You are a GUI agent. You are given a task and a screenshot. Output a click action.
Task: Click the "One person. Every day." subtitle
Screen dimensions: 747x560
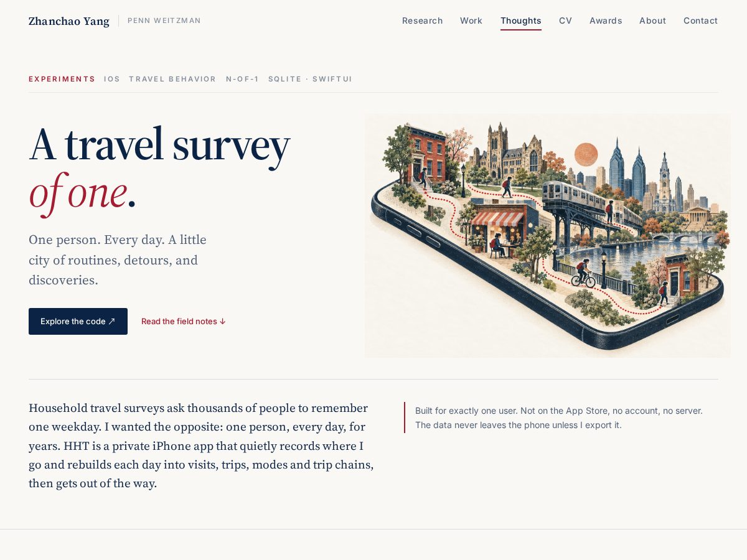click(x=118, y=260)
